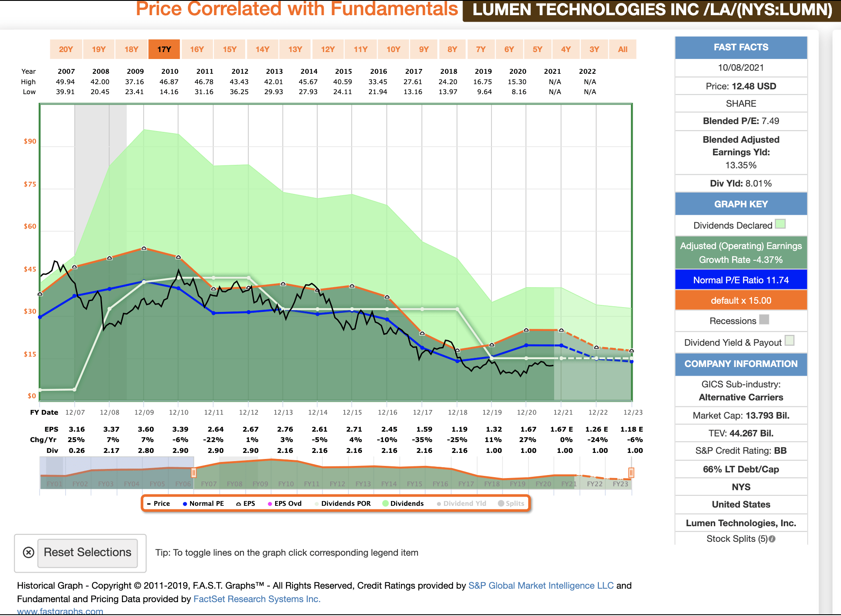Enable Splits legend item
Viewport: 841px width, 616px height.
pos(511,503)
